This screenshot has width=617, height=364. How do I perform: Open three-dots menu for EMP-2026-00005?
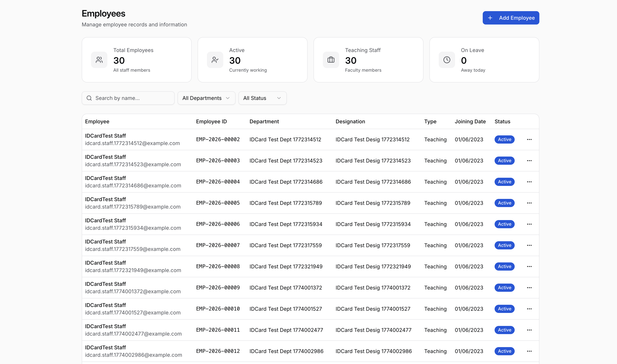(x=529, y=203)
